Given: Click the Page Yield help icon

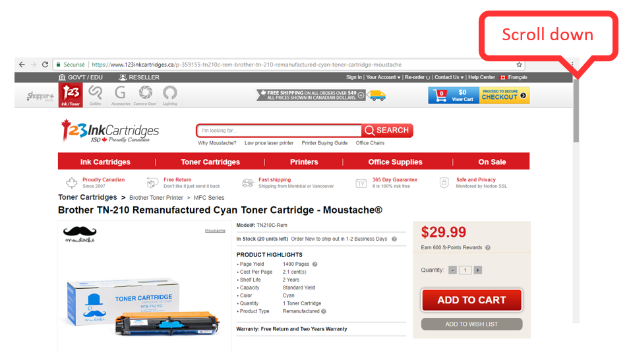Looking at the screenshot, I should coord(315,264).
